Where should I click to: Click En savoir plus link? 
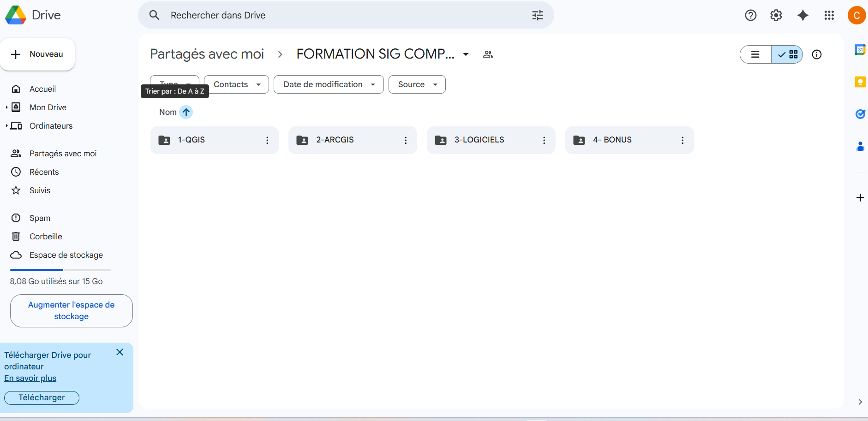point(30,378)
